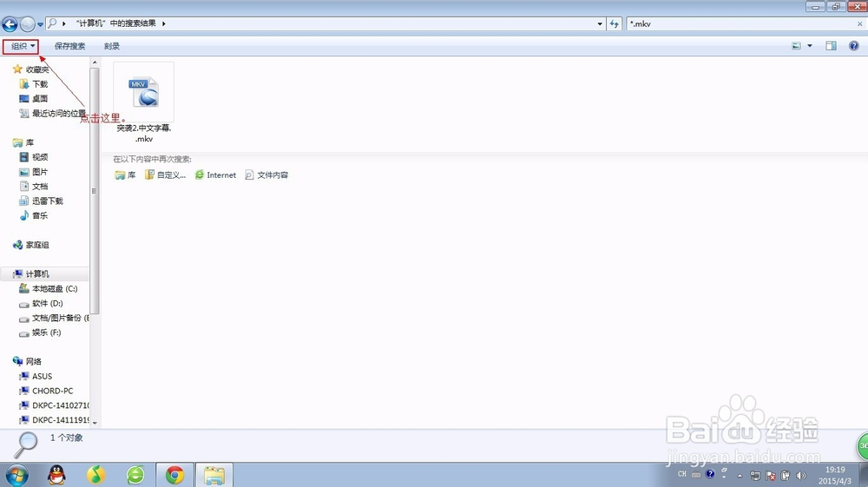Click the forward navigation arrow
Viewport: 868px width, 487px height.
tap(27, 23)
